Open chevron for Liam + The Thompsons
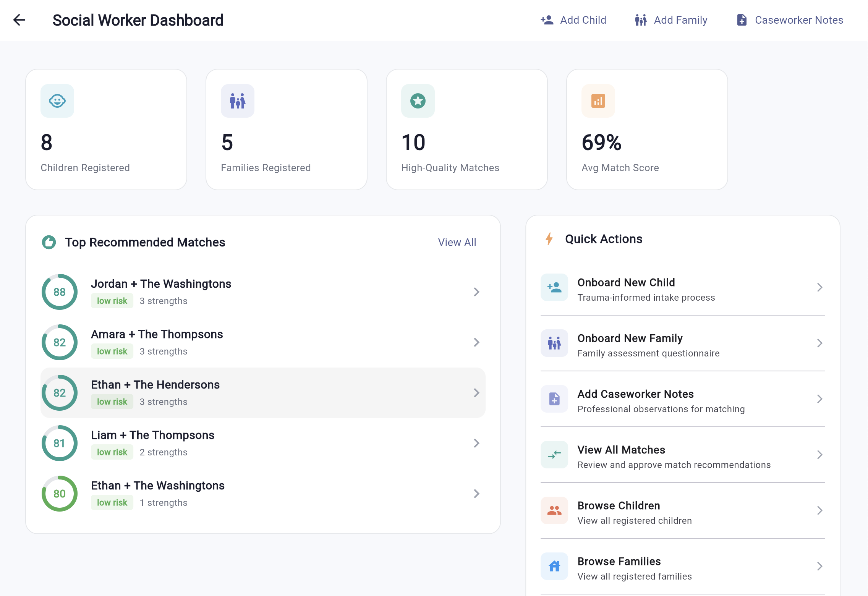868x596 pixels. [x=476, y=443]
